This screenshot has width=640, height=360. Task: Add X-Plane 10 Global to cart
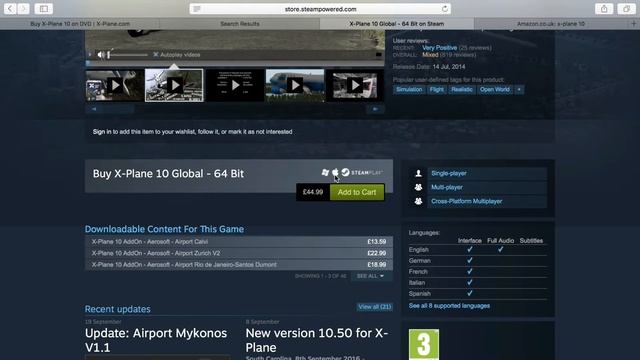[x=357, y=192]
